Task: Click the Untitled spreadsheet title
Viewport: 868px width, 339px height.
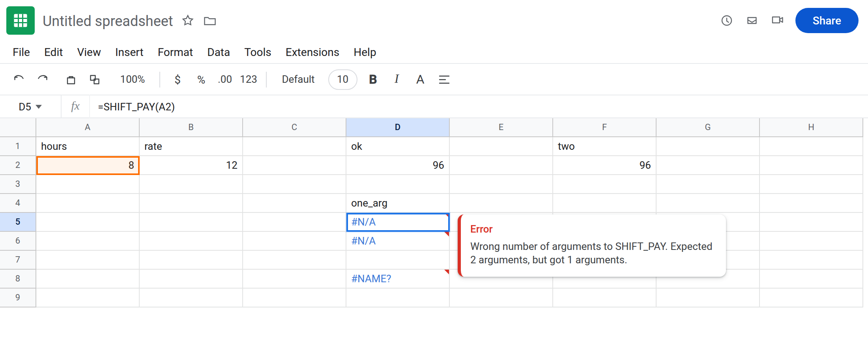Action: 108,21
